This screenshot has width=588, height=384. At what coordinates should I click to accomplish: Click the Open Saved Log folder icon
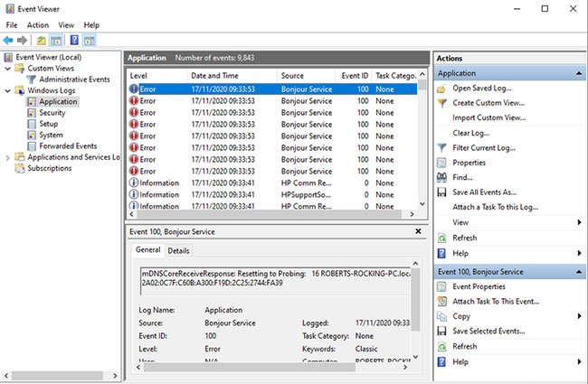441,89
